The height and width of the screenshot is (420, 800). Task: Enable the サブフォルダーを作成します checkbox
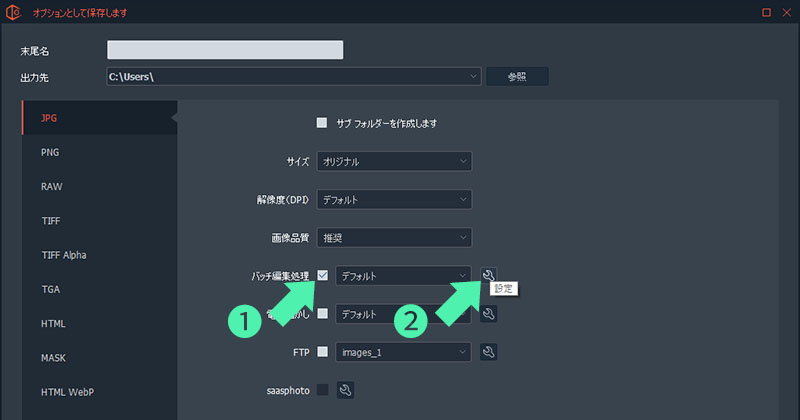[322, 123]
